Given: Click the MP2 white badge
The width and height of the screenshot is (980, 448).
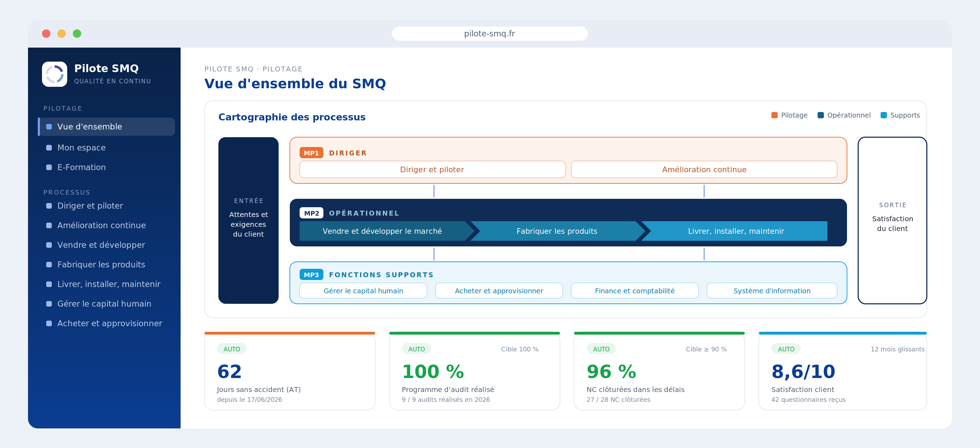Looking at the screenshot, I should coord(311,213).
